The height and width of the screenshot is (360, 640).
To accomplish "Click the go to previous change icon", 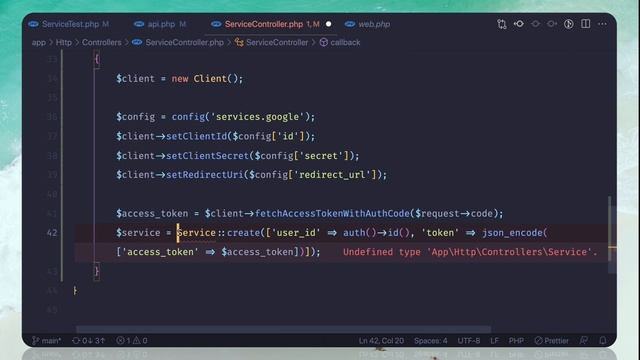I will [x=519, y=24].
